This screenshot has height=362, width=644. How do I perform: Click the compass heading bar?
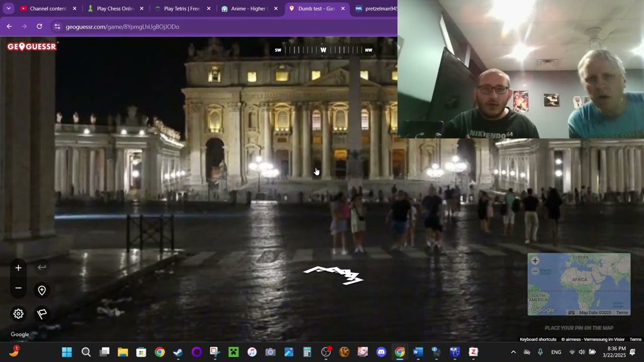323,50
